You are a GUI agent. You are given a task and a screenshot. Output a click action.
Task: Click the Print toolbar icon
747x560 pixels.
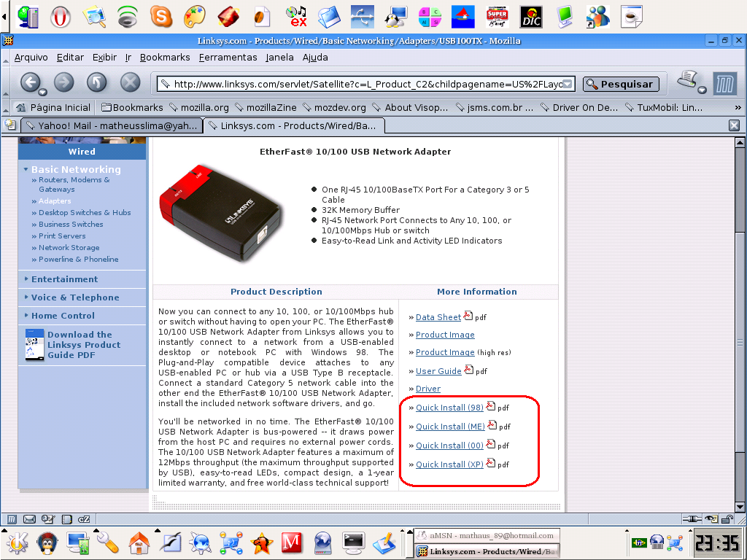[x=687, y=79]
